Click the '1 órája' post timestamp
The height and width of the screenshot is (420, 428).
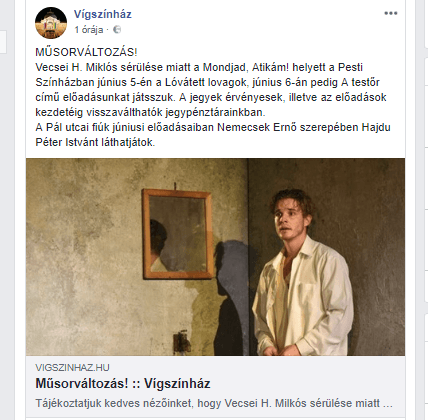coord(89,30)
